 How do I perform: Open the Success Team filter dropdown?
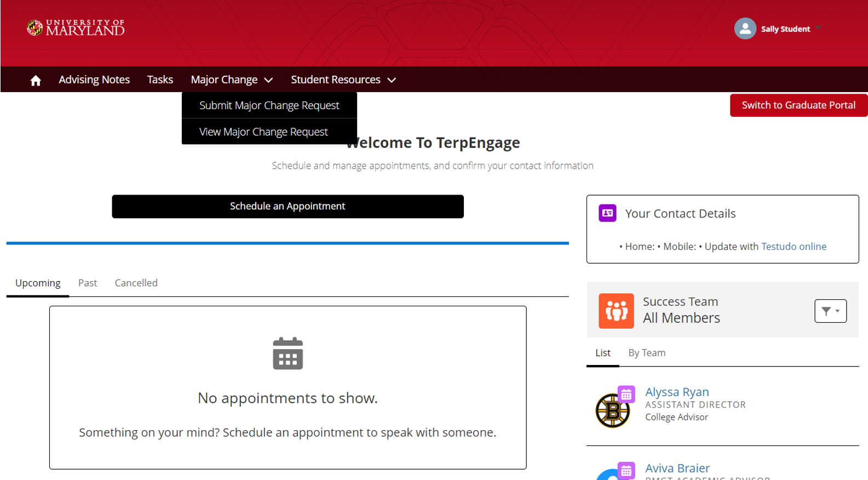[830, 311]
